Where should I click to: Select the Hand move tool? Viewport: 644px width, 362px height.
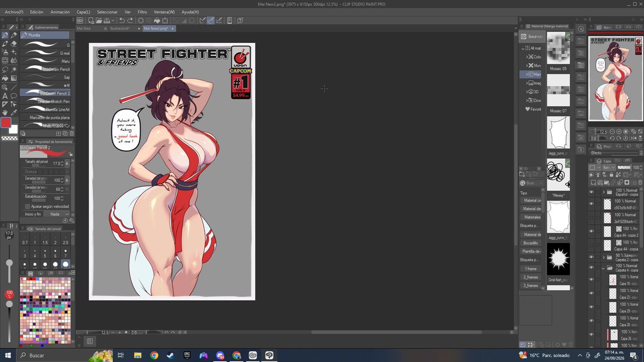coord(5,113)
